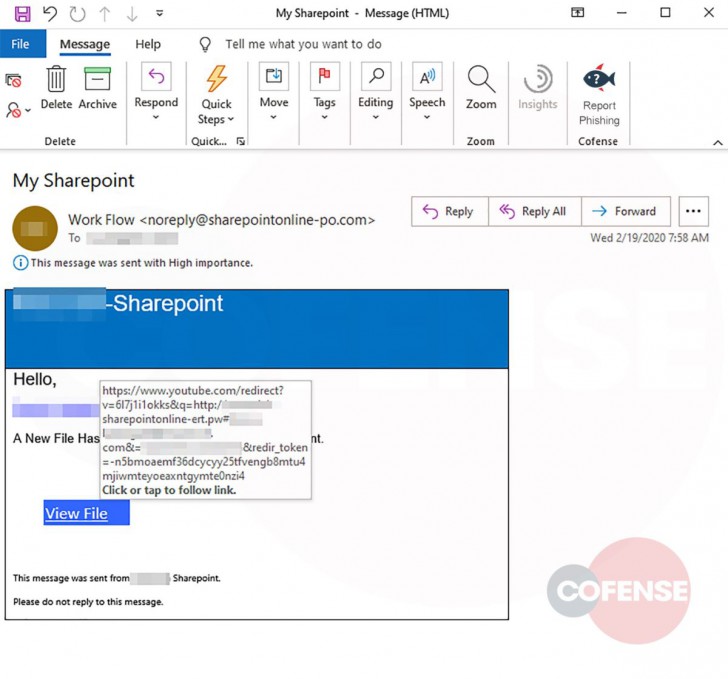Viewport: 728px width, 679px height.
Task: Expand the Tags dropdown chevron
Action: (x=325, y=117)
